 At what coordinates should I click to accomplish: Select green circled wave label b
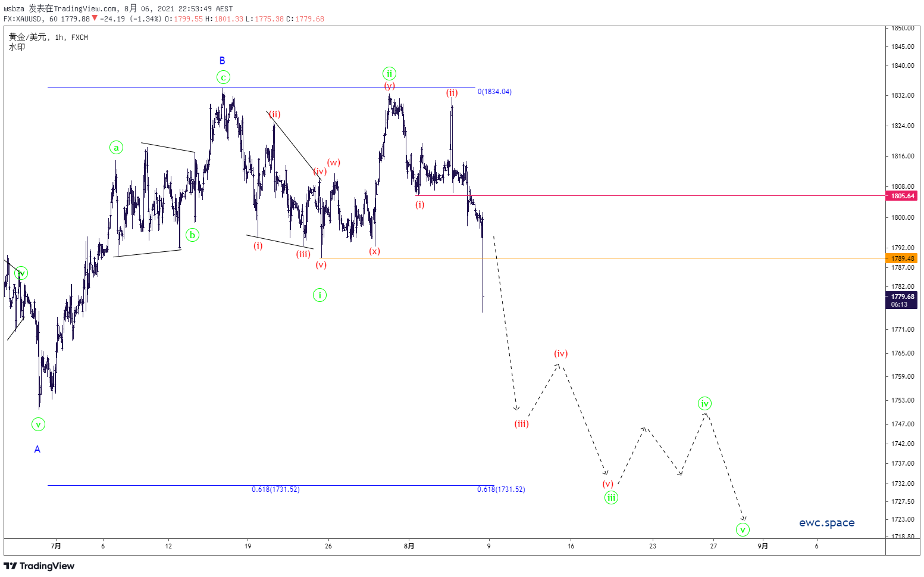192,235
